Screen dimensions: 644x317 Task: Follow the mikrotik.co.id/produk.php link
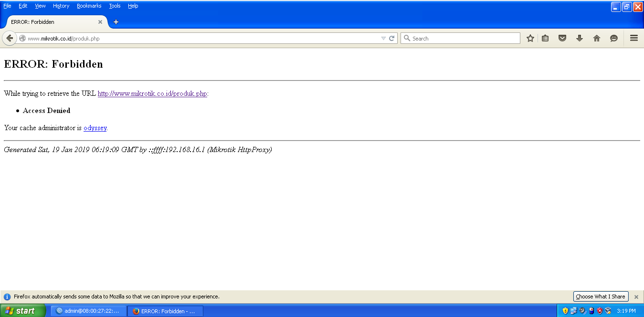click(152, 93)
